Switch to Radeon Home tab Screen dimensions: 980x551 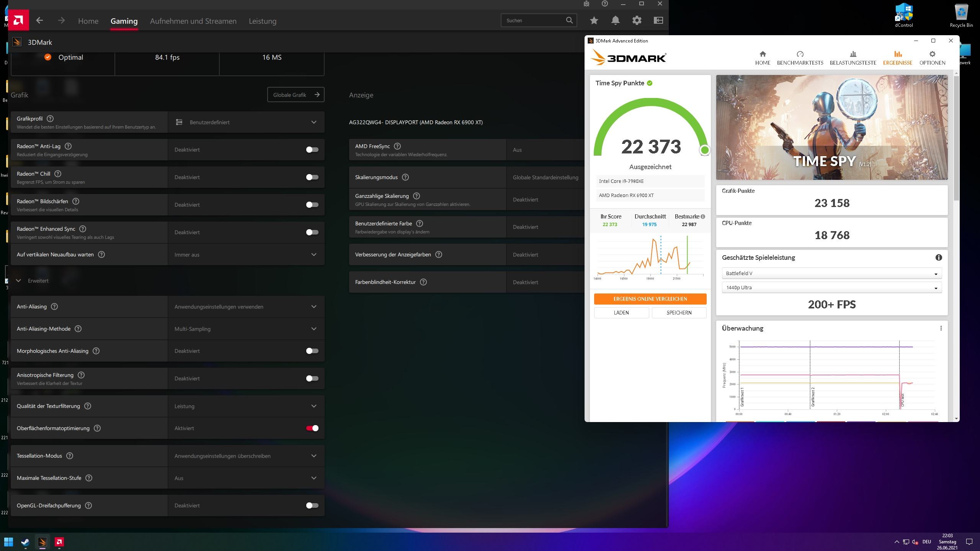point(88,21)
